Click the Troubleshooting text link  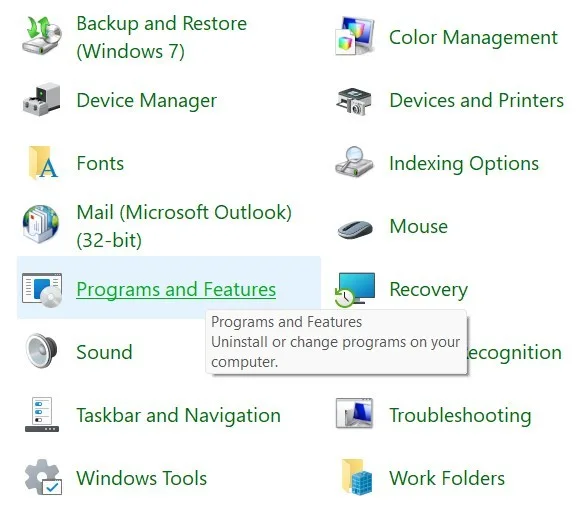(x=460, y=416)
